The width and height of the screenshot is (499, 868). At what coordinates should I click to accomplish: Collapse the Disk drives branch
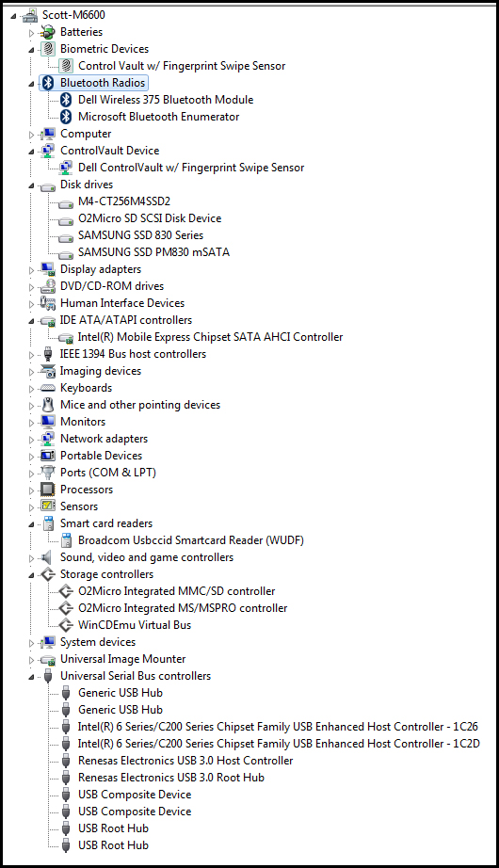click(32, 185)
